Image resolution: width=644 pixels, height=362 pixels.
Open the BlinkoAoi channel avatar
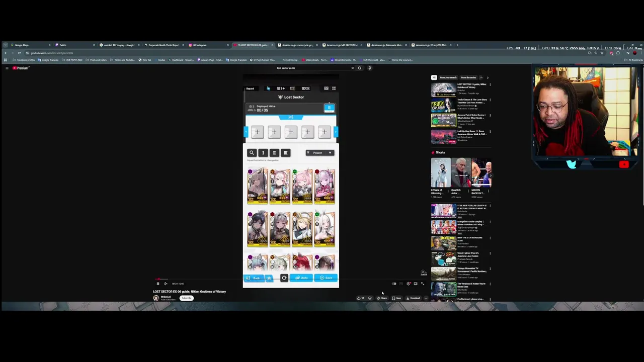[156, 298]
